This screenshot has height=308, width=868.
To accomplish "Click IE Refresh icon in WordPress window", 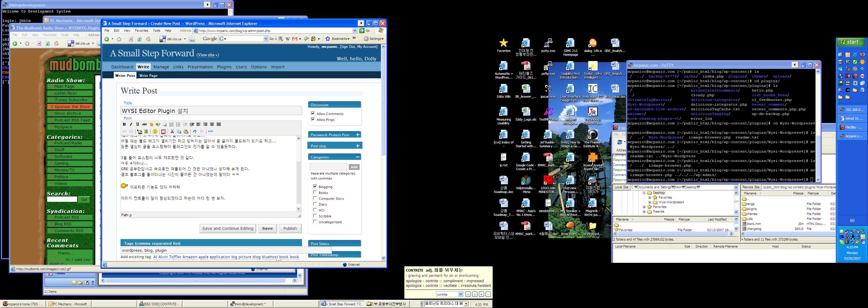I will [140, 39].
